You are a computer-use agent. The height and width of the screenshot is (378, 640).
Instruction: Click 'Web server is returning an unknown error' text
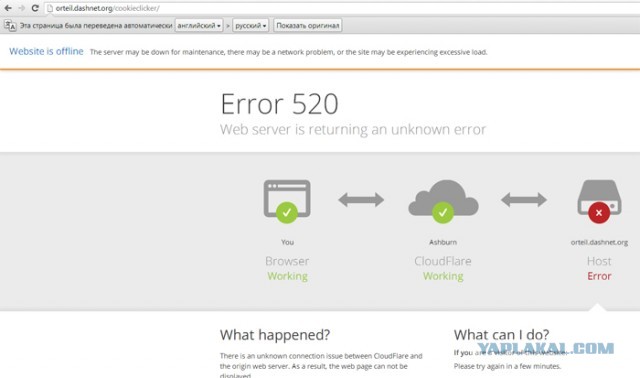pos(353,129)
